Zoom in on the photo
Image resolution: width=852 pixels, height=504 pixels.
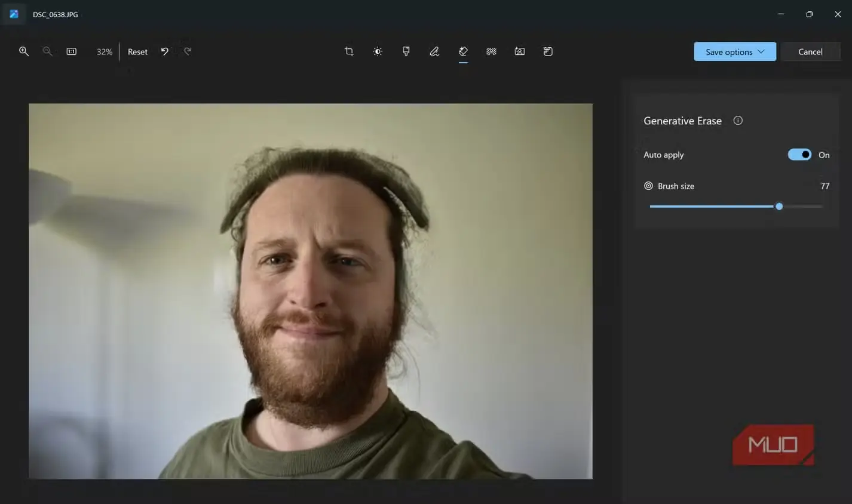click(24, 51)
